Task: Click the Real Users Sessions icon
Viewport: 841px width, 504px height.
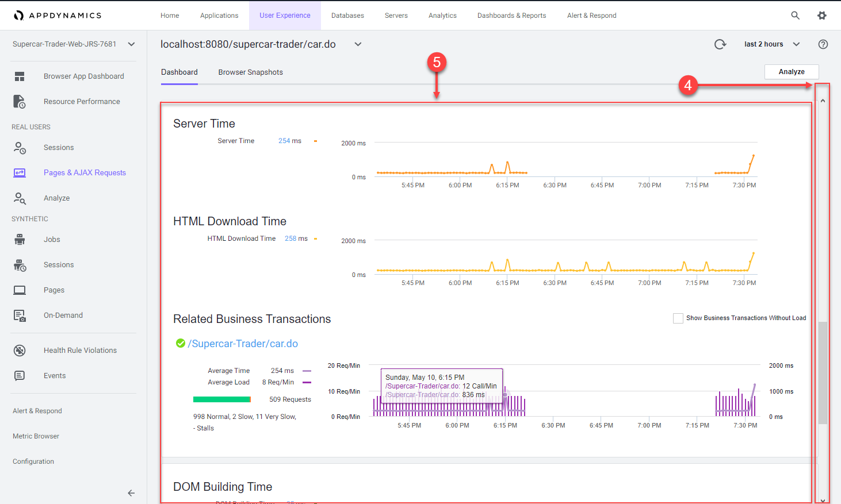Action: 20,148
